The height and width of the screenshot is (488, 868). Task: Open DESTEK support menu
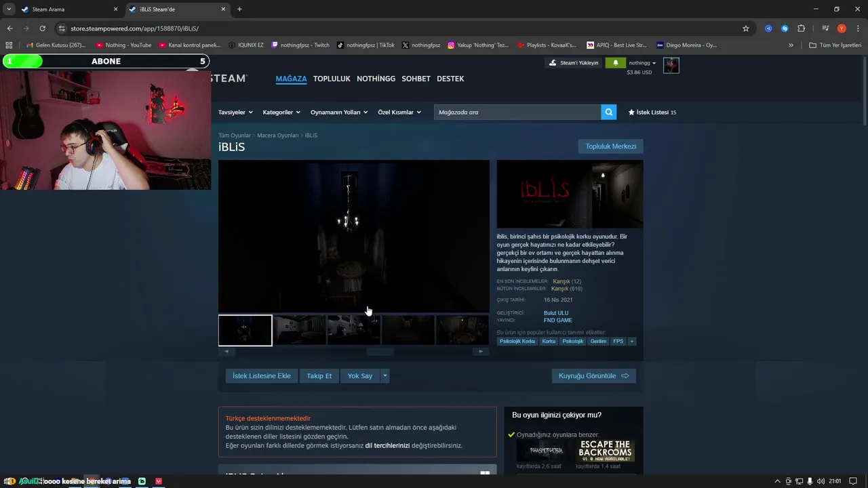pyautogui.click(x=450, y=79)
